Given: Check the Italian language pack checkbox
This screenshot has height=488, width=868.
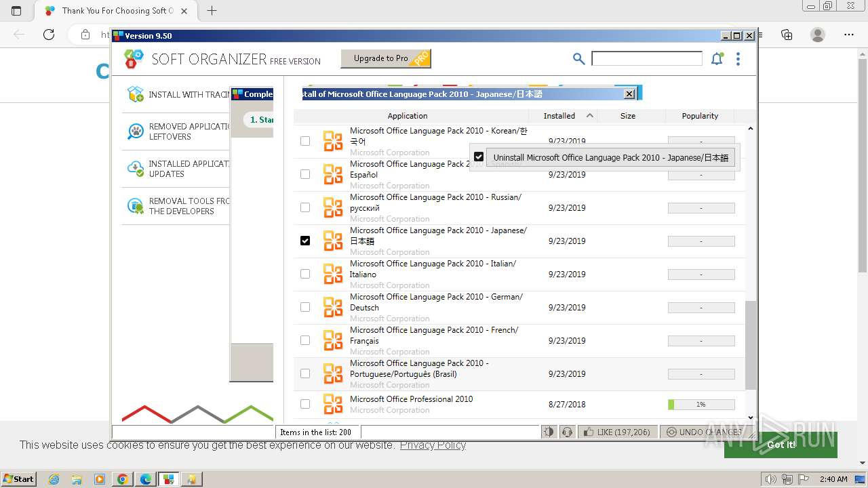Looking at the screenshot, I should click(305, 274).
